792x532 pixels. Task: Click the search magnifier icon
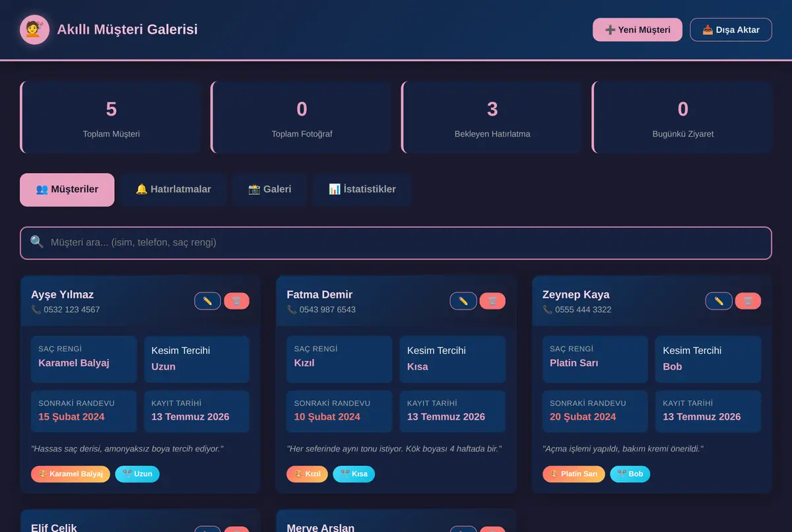coord(37,242)
